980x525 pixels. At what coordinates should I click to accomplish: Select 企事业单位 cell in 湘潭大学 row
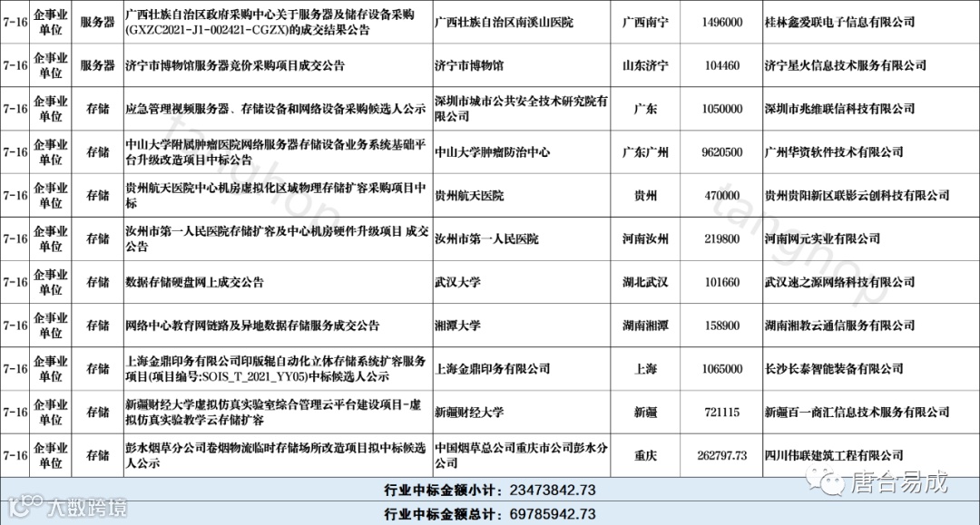[x=50, y=326]
